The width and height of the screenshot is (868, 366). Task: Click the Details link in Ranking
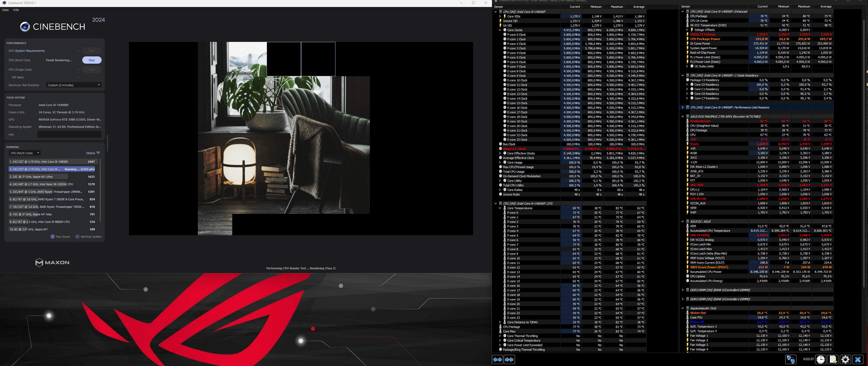coord(91,153)
